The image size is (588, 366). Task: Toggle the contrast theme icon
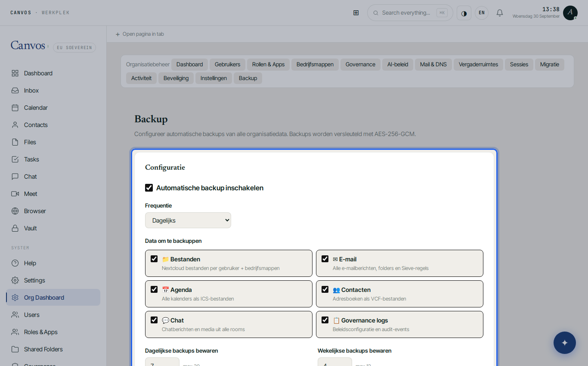pyautogui.click(x=464, y=13)
